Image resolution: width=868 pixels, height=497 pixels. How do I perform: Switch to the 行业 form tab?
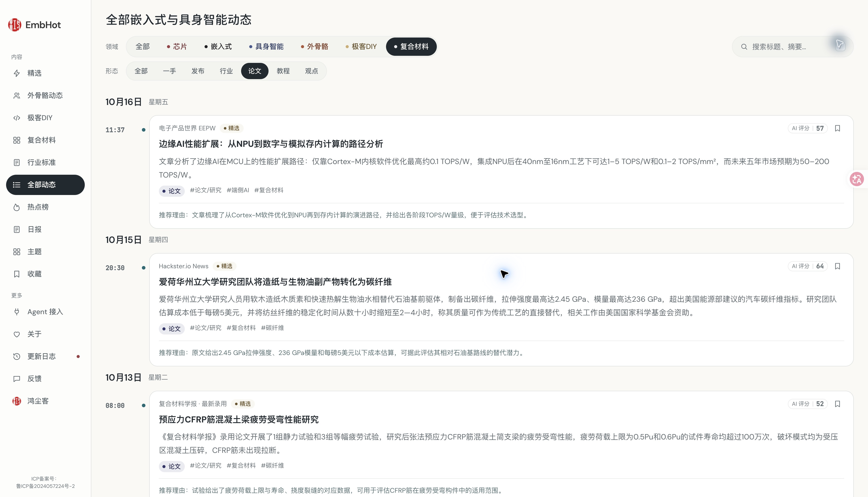click(x=226, y=71)
